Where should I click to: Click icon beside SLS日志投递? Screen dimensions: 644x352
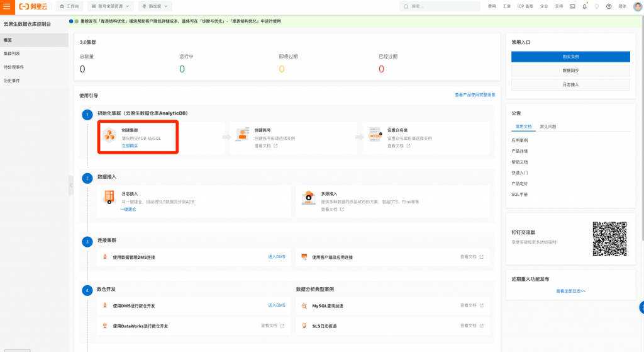pos(304,326)
